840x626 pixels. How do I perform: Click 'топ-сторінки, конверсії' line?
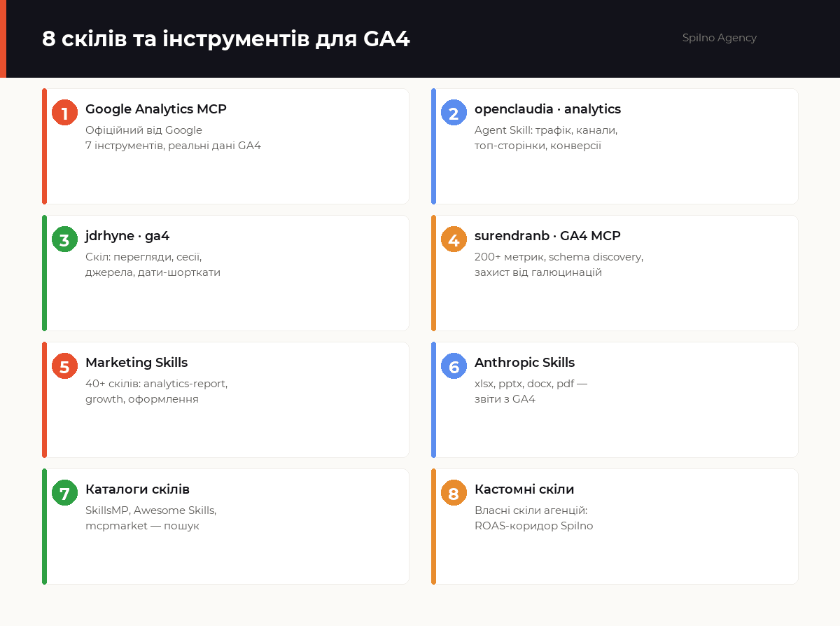pyautogui.click(x=538, y=146)
